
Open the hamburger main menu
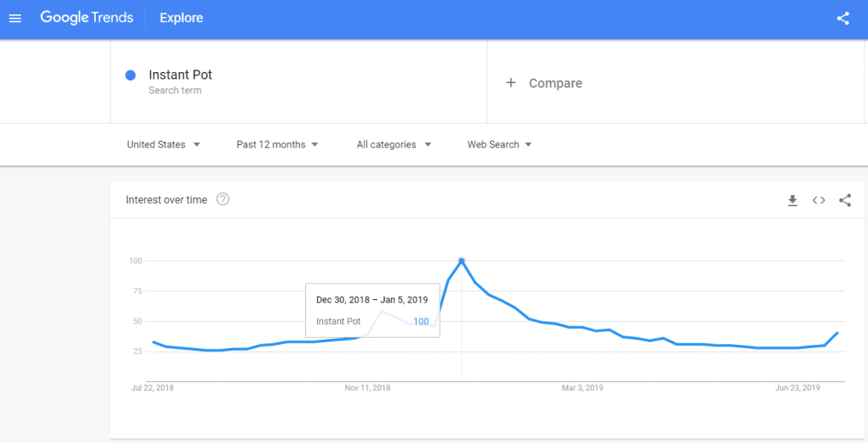(x=15, y=19)
